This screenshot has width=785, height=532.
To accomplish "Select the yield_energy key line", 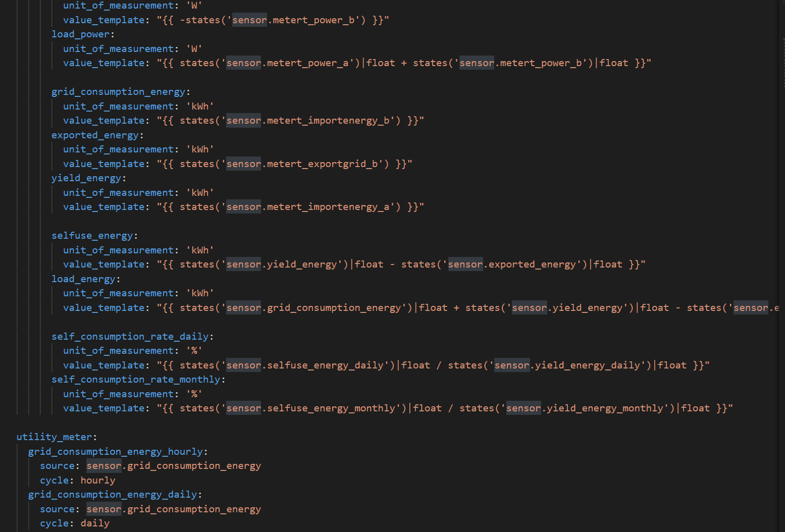I will pos(86,178).
